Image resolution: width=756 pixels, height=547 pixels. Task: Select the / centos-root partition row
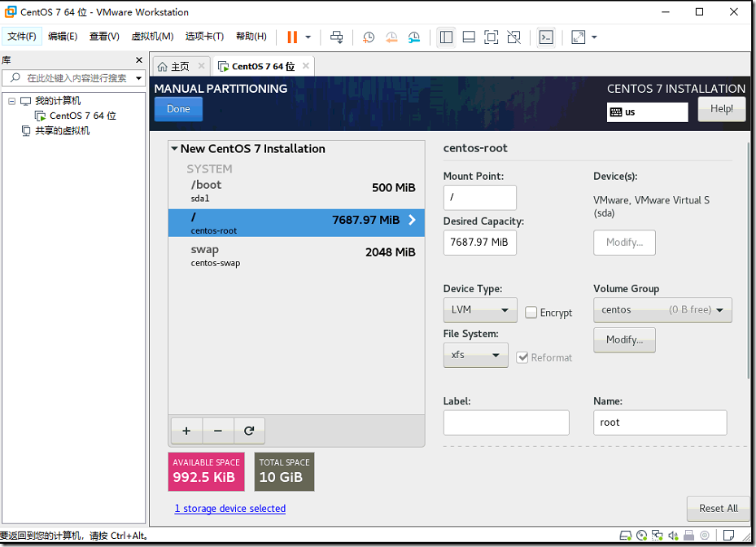[x=296, y=223]
